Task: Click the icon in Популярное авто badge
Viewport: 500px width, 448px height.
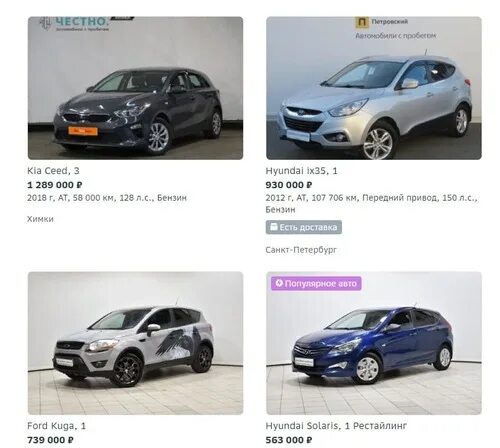Action: click(x=279, y=283)
